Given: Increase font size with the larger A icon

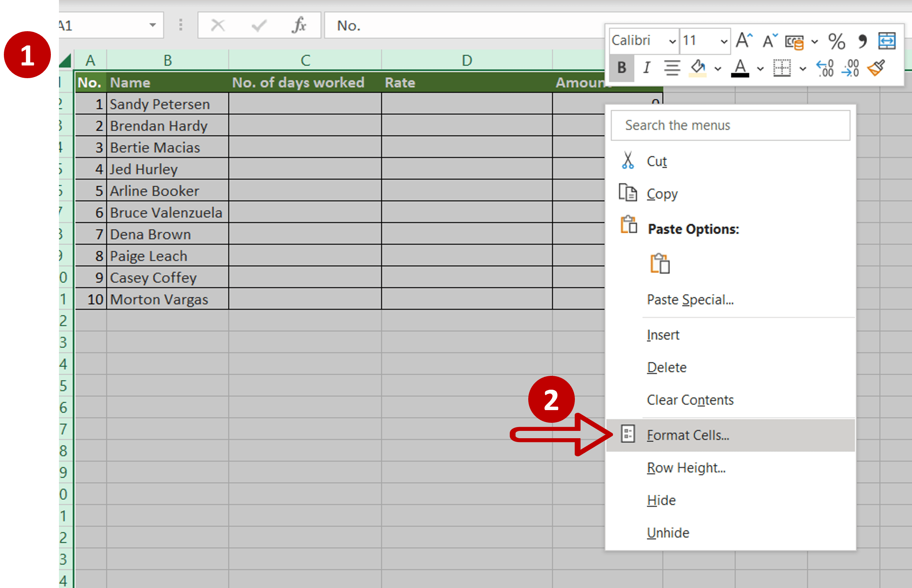Looking at the screenshot, I should point(743,40).
